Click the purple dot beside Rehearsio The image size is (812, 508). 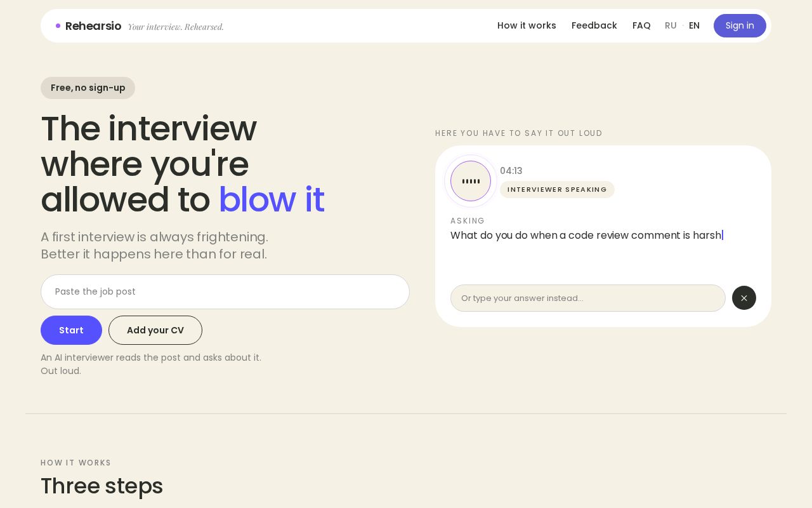pos(58,26)
